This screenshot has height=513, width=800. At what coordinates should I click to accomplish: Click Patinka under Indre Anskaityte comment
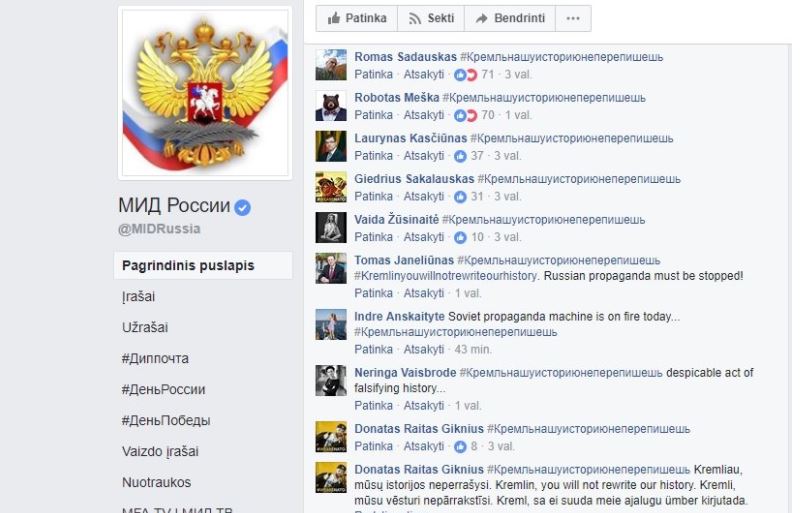coord(373,350)
